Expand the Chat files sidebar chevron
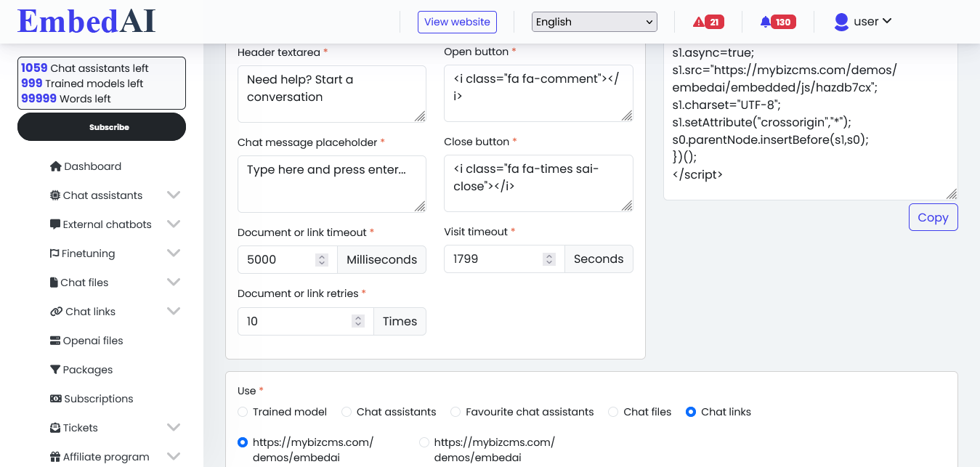The height and width of the screenshot is (467, 980). point(174,282)
